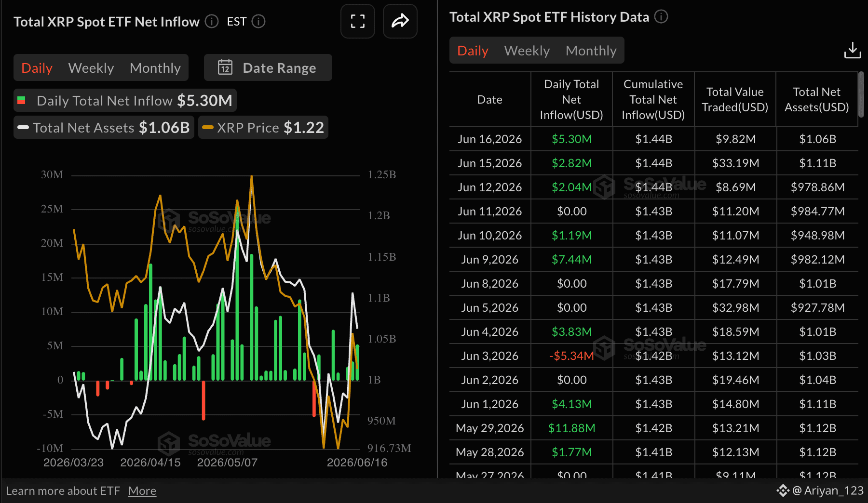
Task: Click the Jun 12,2026 date cell
Action: pos(490,187)
